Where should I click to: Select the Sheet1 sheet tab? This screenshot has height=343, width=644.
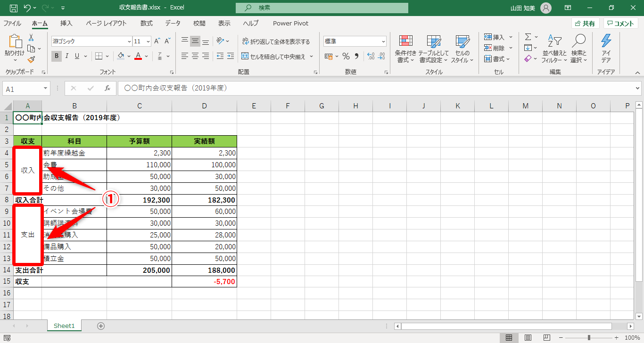(x=64, y=326)
